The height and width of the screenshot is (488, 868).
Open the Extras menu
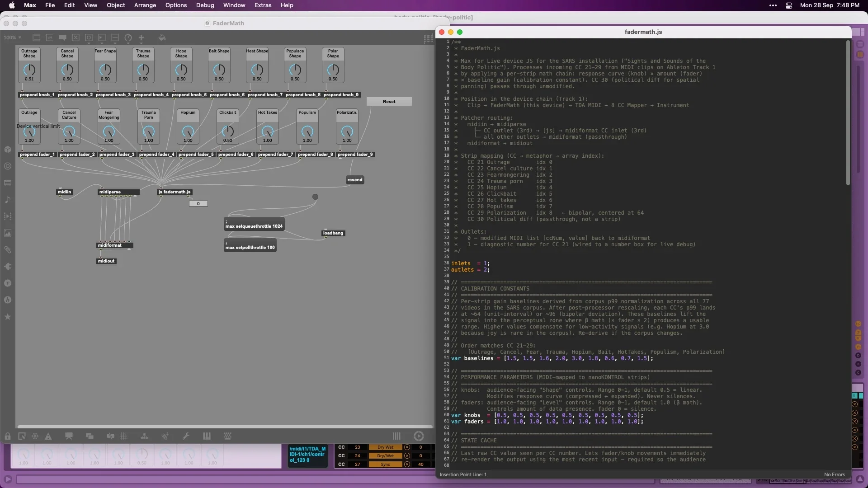coord(263,5)
